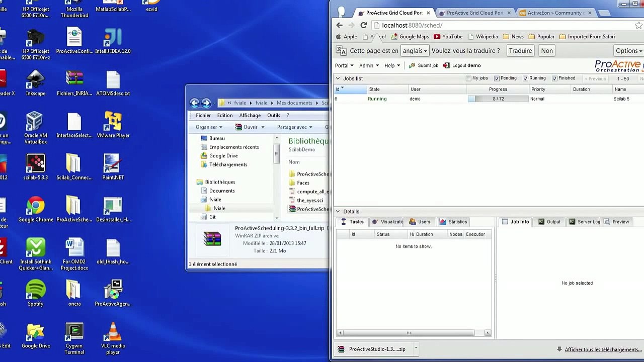
Task: Open the Help dropdown menu
Action: pyautogui.click(x=392, y=65)
